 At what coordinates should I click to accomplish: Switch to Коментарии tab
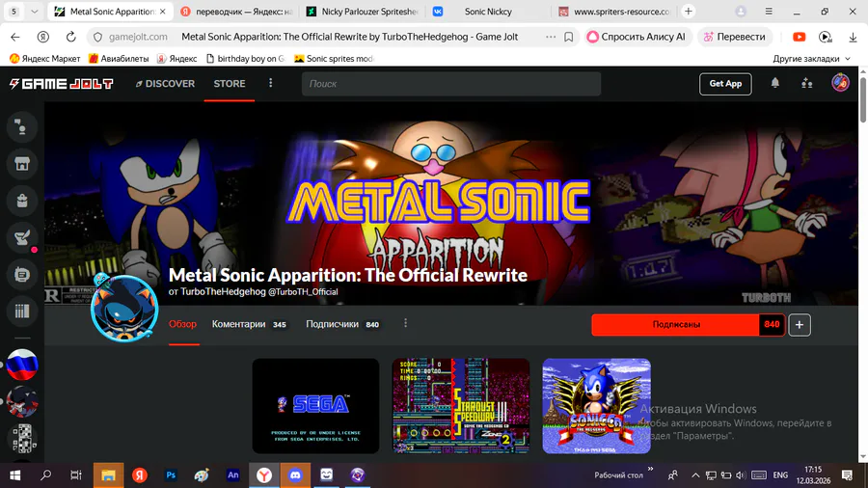coord(249,324)
